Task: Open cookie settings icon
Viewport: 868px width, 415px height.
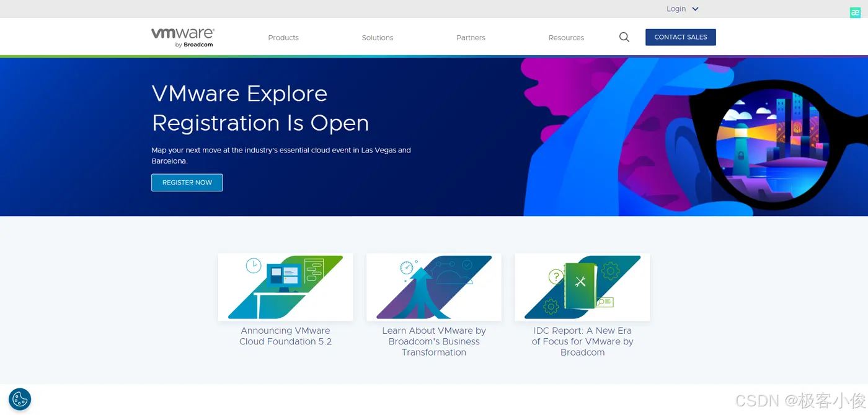Action: pos(20,399)
